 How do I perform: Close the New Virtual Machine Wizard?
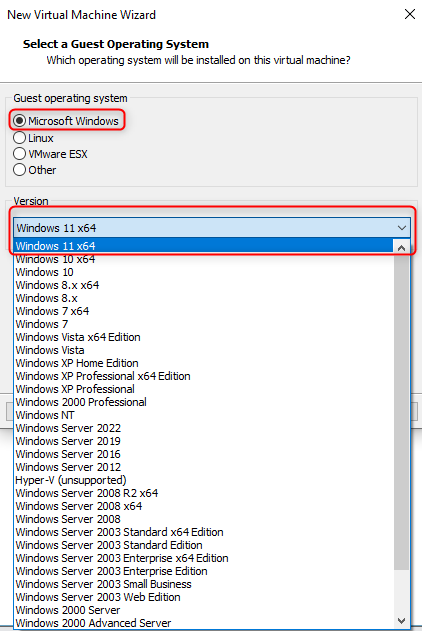coord(410,14)
